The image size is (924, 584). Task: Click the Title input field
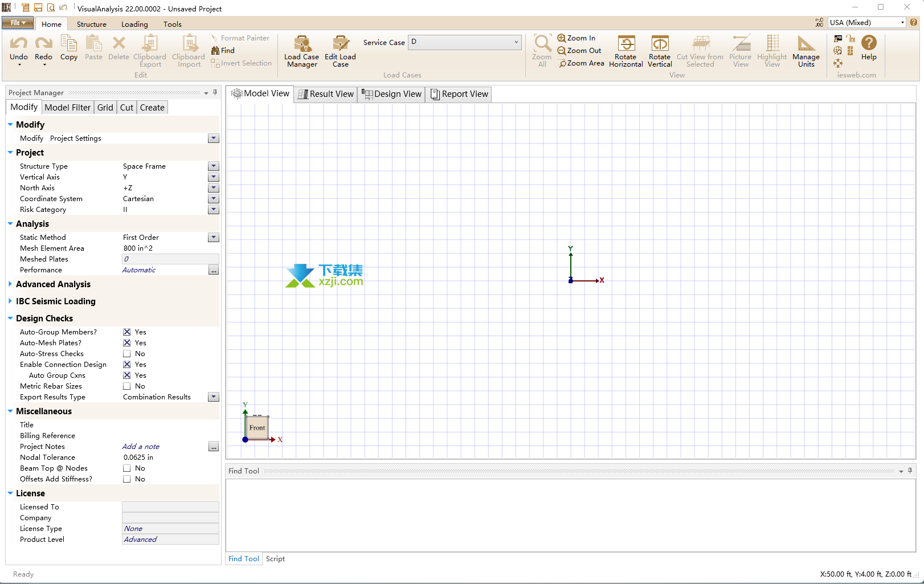170,425
